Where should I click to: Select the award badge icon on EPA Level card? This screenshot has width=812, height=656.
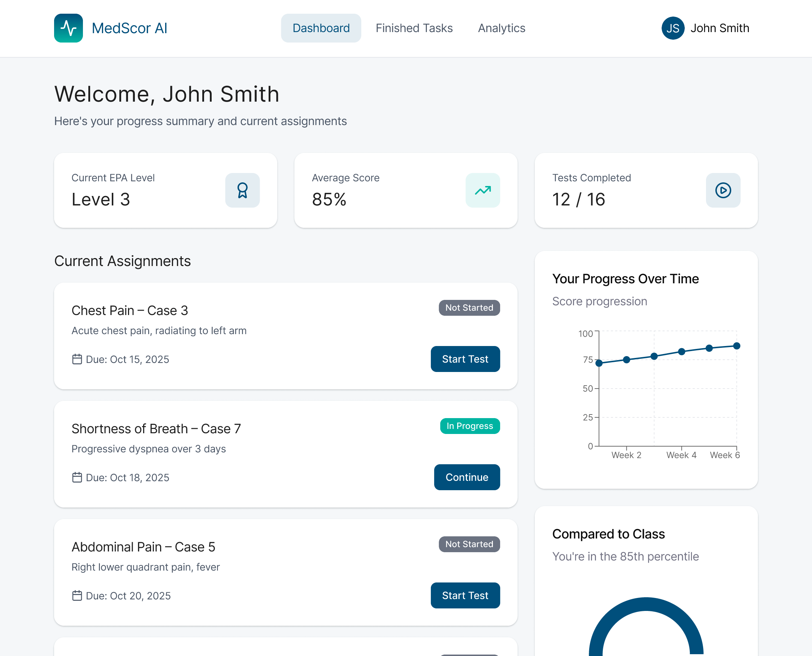[x=242, y=190]
